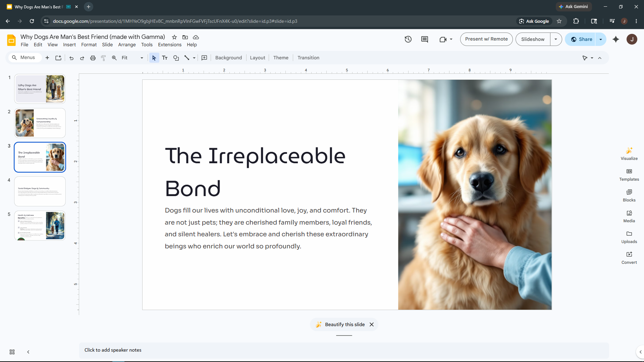Viewport: 644px width, 362px height.
Task: Select the shape tool
Action: [176, 58]
